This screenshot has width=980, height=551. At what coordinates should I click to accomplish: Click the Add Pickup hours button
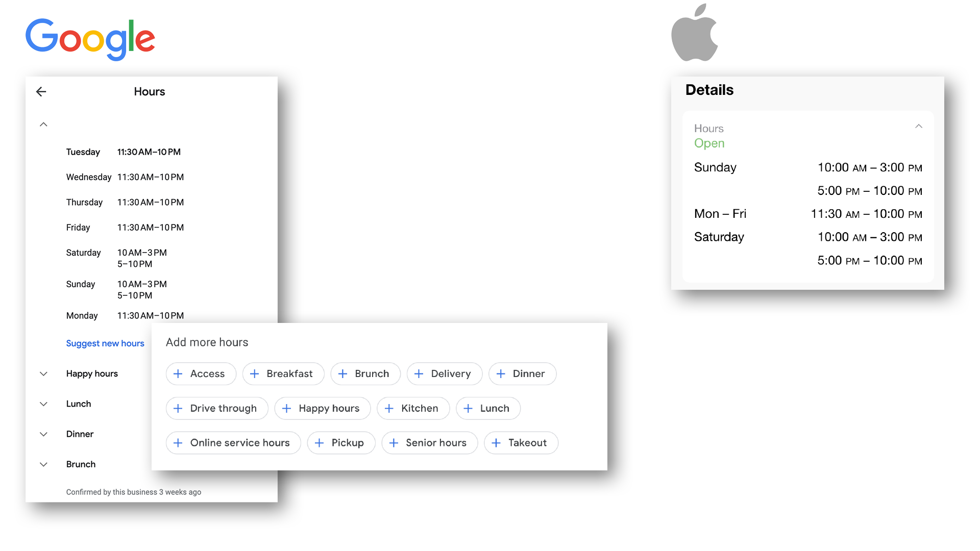click(x=340, y=443)
